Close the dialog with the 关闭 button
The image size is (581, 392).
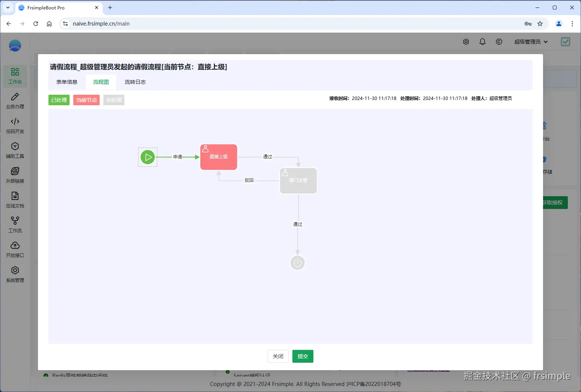point(278,356)
